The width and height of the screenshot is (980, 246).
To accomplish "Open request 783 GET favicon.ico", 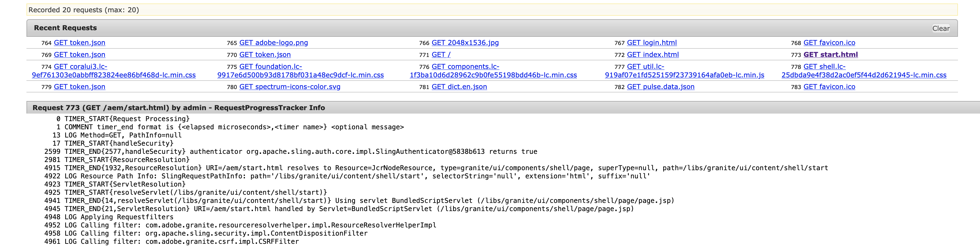I will tap(829, 87).
